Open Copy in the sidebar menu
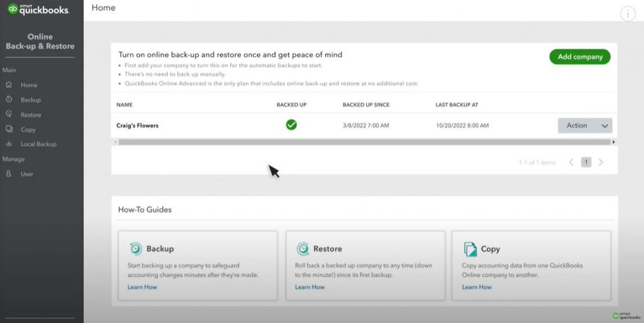This screenshot has width=644, height=323. coord(28,130)
